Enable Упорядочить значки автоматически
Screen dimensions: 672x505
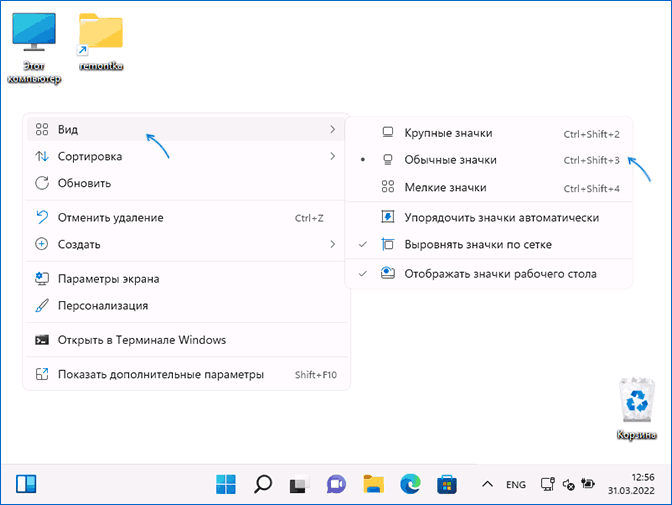[x=489, y=218]
